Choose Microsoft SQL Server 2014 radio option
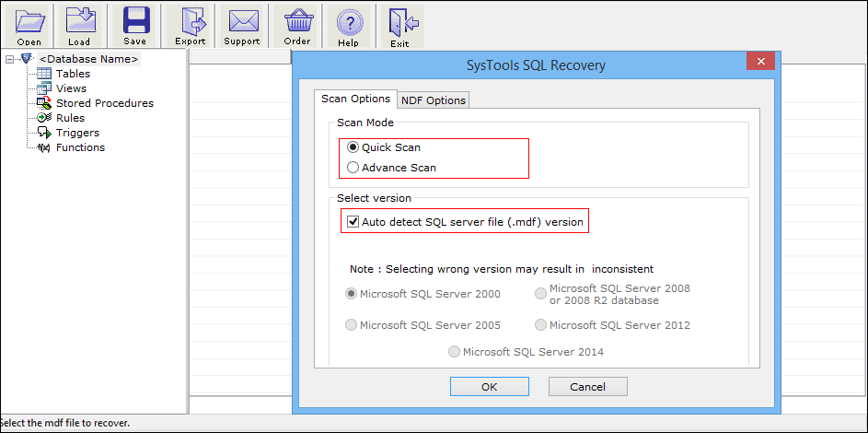The width and height of the screenshot is (868, 433). coord(454,352)
